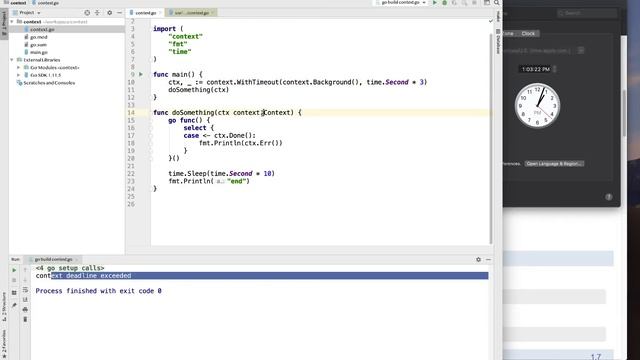Toggle the Project side tool window tab

pyautogui.click(x=4, y=24)
